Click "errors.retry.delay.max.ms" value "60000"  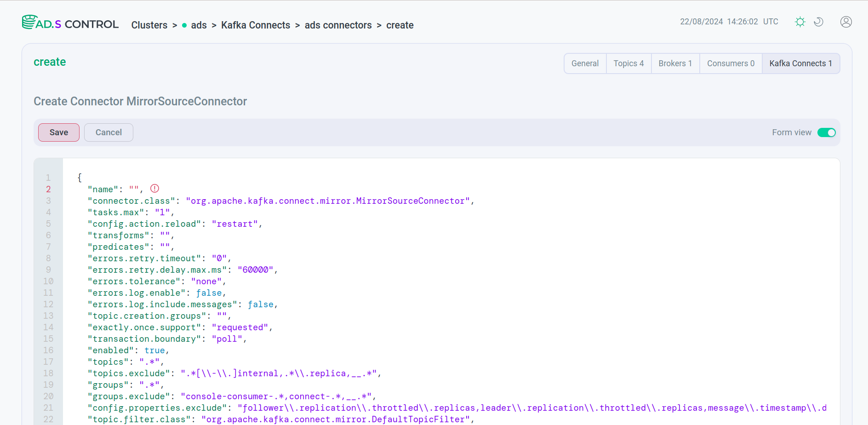pos(255,270)
